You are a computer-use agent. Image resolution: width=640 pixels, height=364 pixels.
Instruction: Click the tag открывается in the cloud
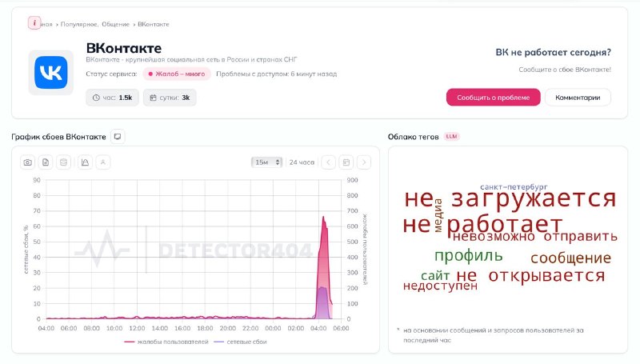click(546, 276)
